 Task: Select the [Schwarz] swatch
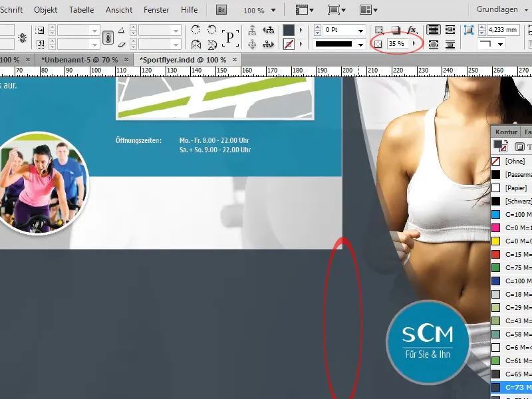click(511, 201)
